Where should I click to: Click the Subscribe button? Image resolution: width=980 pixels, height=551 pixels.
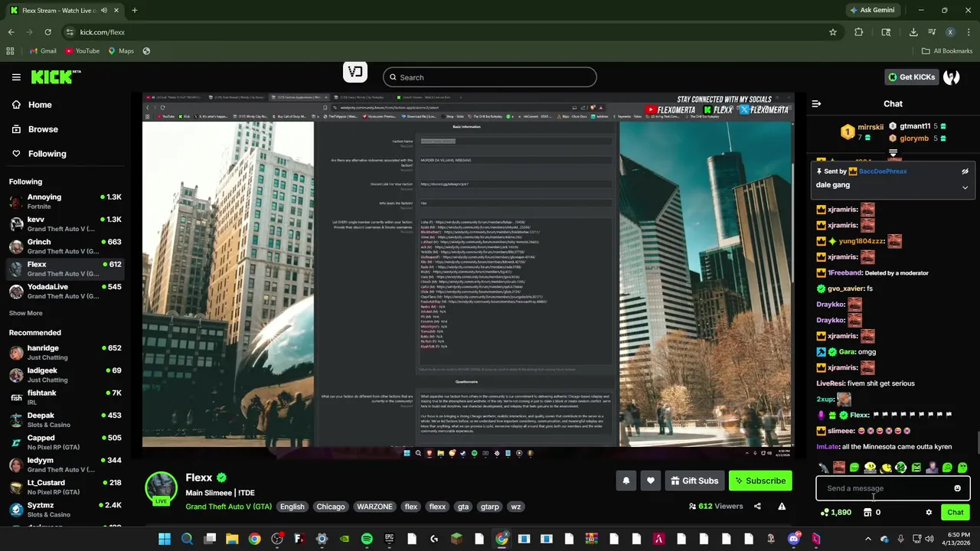point(760,481)
